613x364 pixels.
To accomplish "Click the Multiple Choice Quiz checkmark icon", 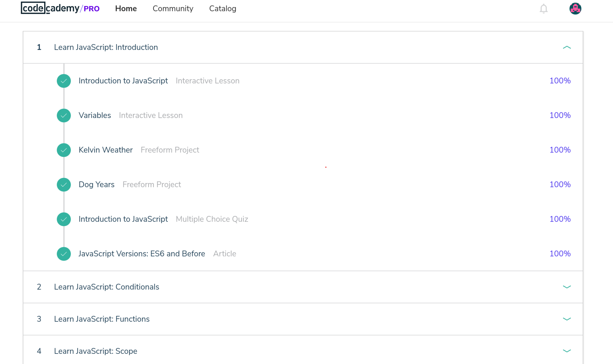I will [x=64, y=219].
